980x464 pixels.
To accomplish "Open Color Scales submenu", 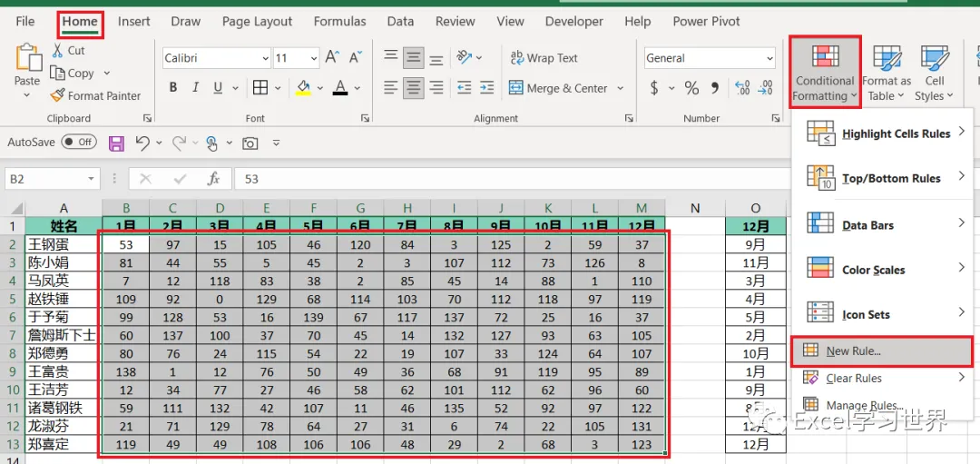I will pyautogui.click(x=883, y=269).
